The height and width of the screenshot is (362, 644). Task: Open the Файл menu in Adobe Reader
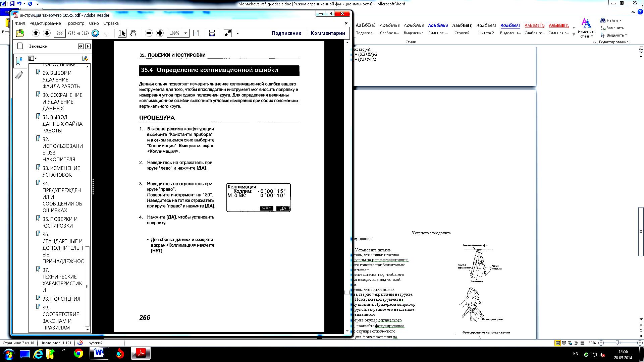pyautogui.click(x=20, y=23)
